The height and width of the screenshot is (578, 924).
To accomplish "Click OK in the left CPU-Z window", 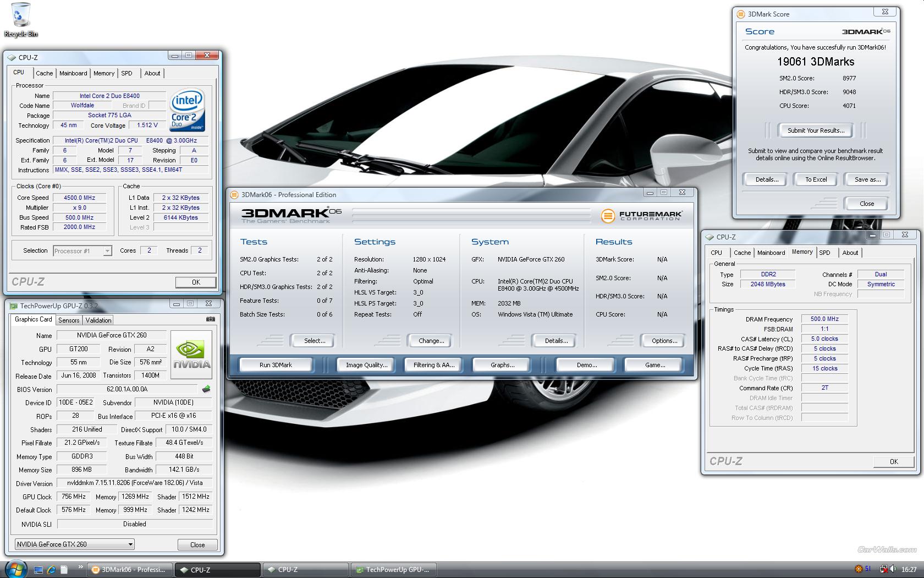I will [x=196, y=282].
